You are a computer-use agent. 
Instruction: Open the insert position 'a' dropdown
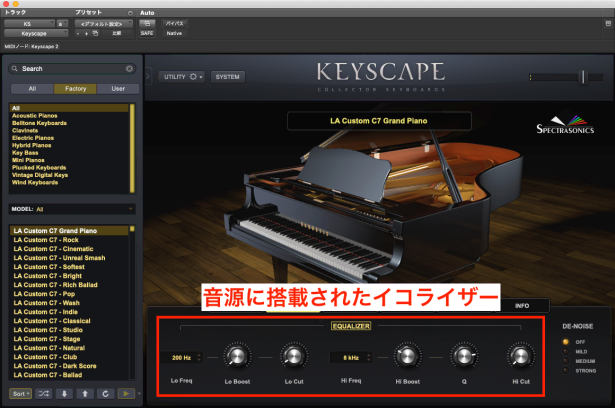click(62, 24)
